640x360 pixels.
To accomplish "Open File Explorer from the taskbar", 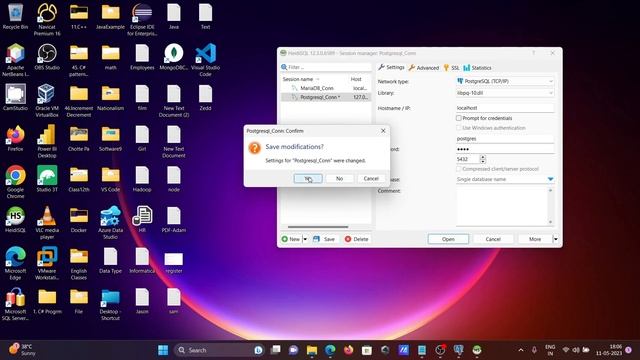I will tap(312, 350).
